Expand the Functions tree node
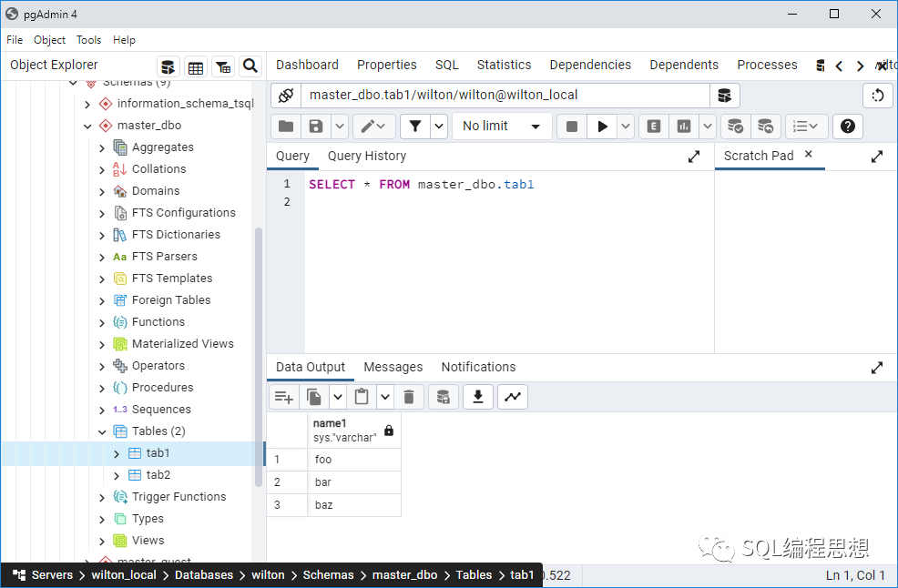Screen dimensions: 898x588 point(102,322)
